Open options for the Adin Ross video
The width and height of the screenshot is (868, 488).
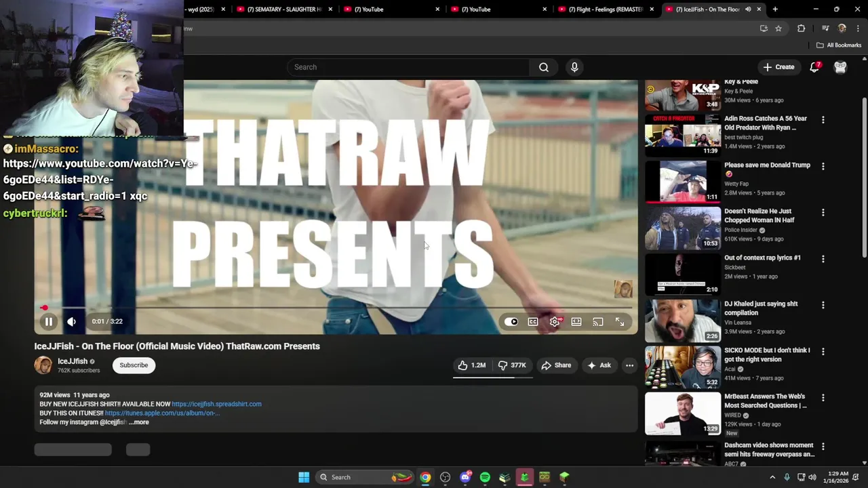tap(823, 120)
